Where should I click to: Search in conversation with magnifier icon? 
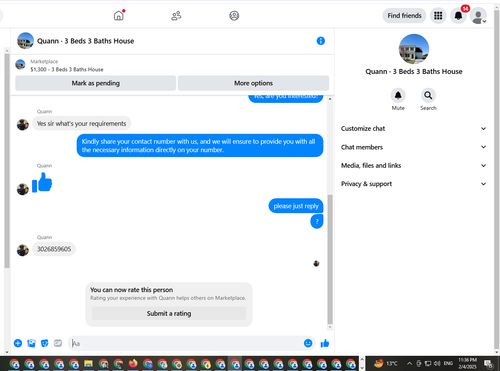tap(428, 96)
